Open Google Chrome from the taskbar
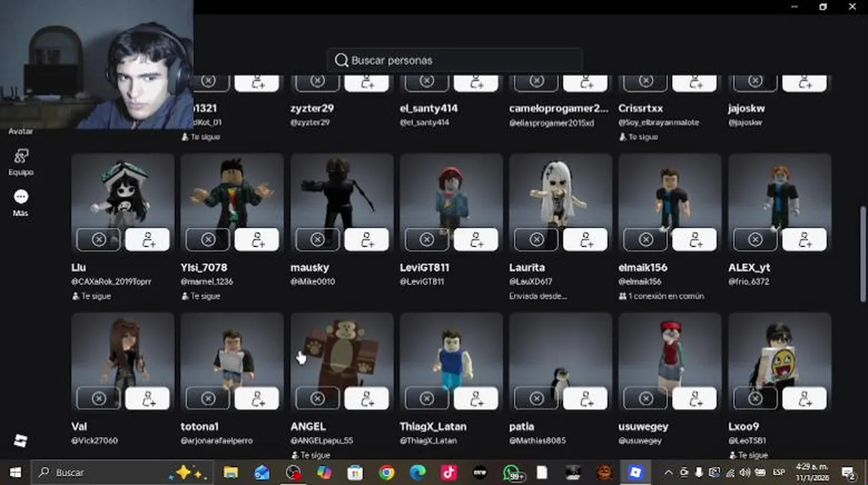This screenshot has height=485, width=868. click(386, 472)
